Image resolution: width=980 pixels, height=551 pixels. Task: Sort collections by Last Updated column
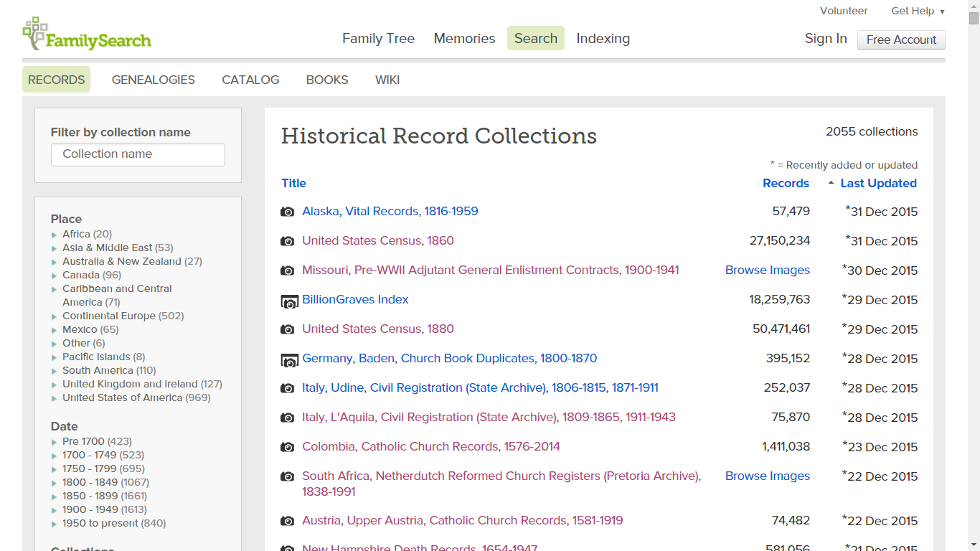click(x=877, y=183)
